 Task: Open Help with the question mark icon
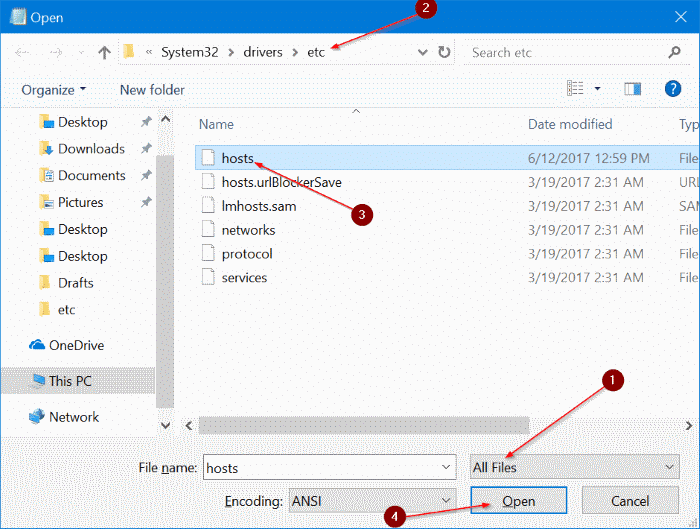click(x=673, y=89)
